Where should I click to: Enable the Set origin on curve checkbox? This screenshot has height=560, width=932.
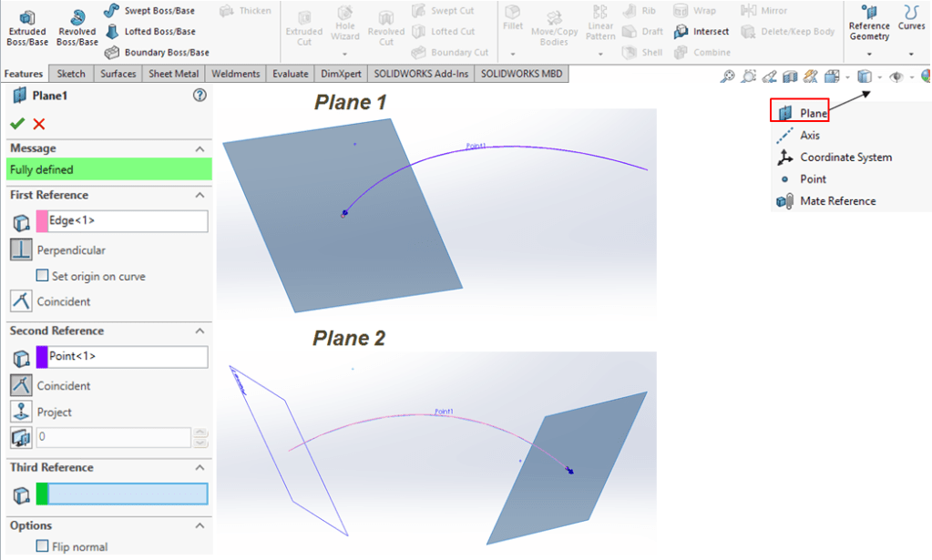[42, 276]
